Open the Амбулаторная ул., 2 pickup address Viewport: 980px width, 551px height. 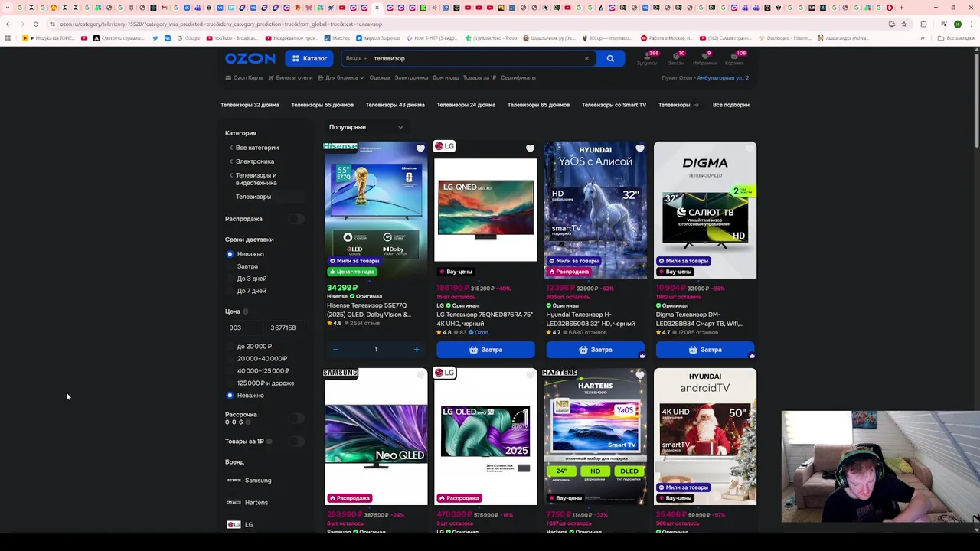pyautogui.click(x=723, y=77)
